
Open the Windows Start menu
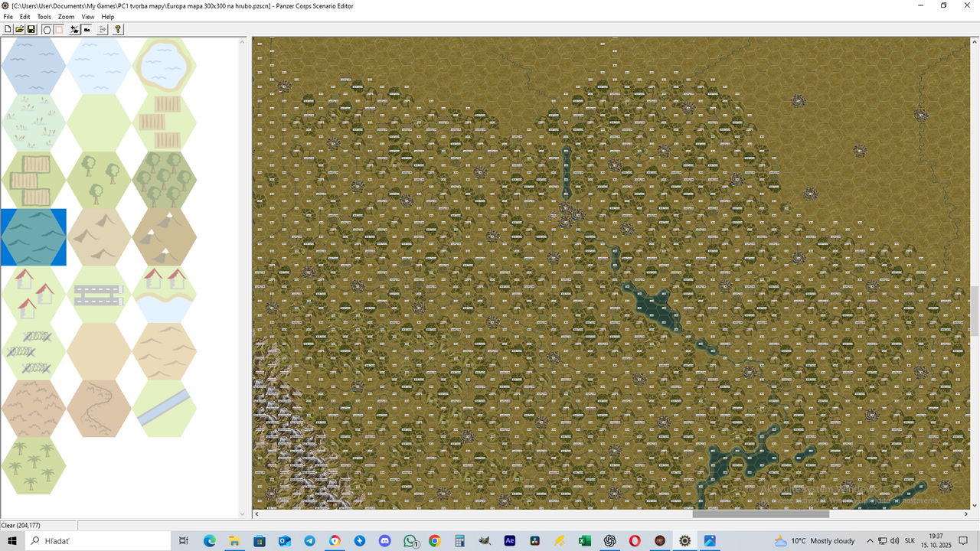pyautogui.click(x=12, y=541)
